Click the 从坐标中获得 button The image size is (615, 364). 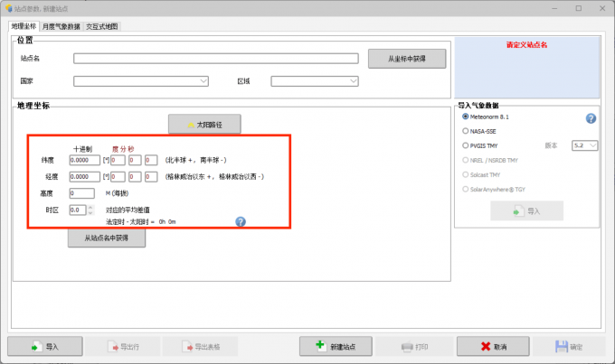[407, 59]
